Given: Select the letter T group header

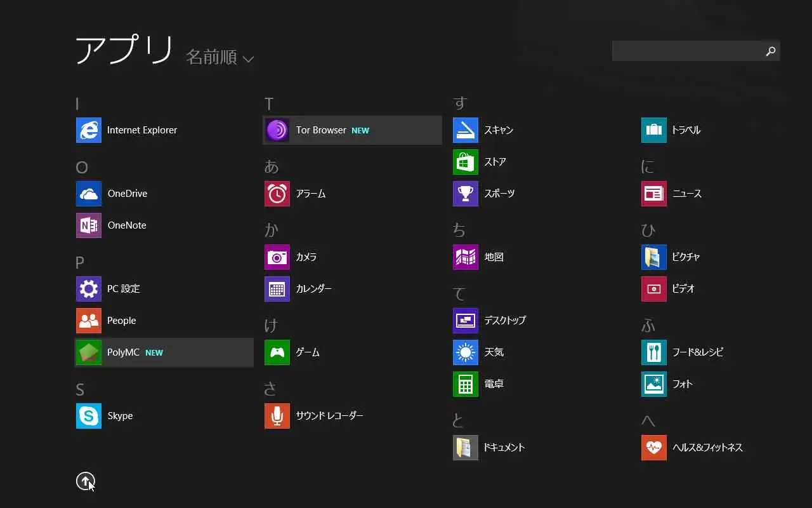Looking at the screenshot, I should point(269,104).
